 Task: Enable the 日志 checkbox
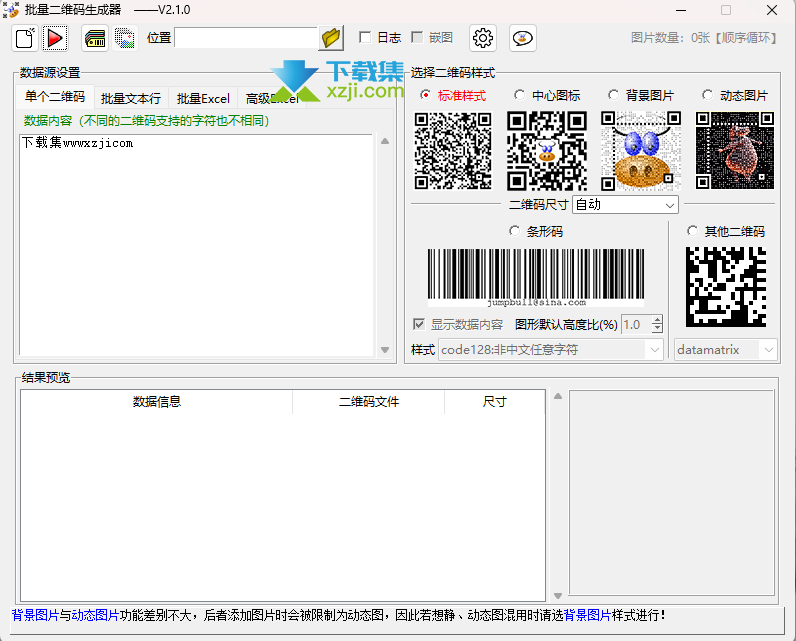tap(364, 38)
